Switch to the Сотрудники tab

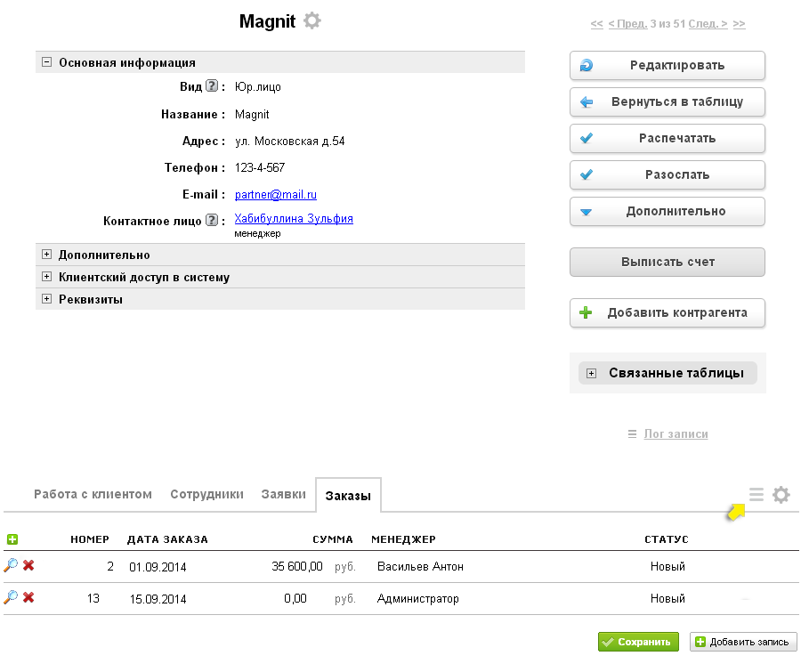(x=206, y=495)
